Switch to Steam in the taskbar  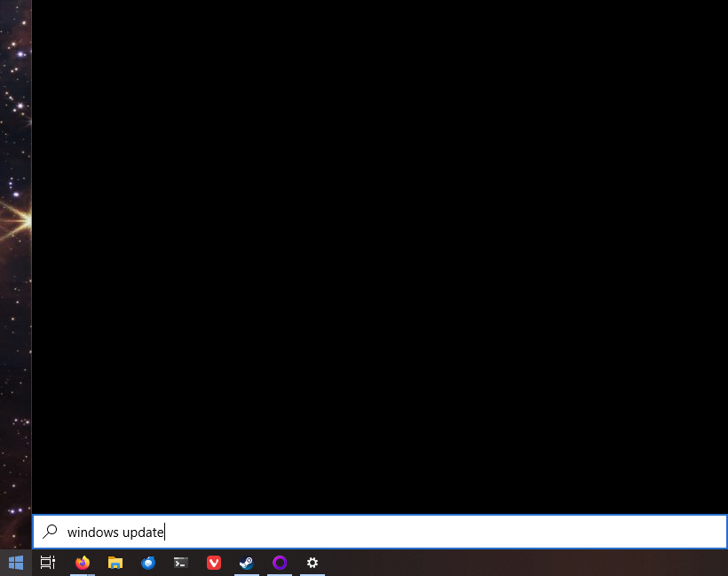tap(247, 563)
